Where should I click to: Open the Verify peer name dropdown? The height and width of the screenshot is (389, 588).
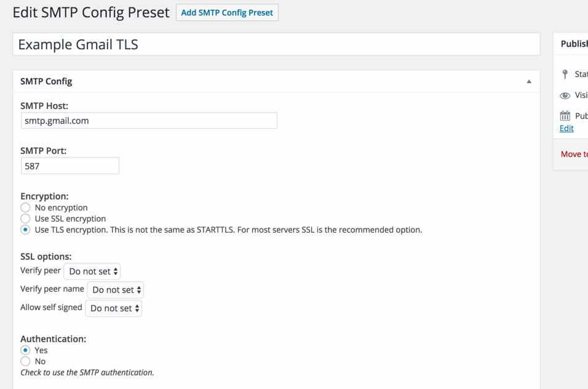click(x=116, y=289)
